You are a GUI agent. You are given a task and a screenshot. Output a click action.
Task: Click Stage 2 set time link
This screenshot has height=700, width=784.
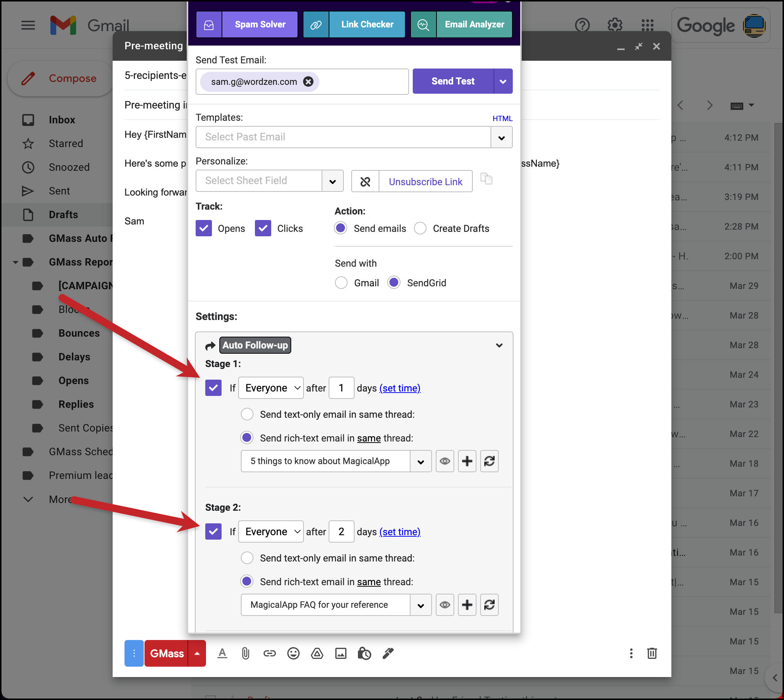(x=400, y=532)
